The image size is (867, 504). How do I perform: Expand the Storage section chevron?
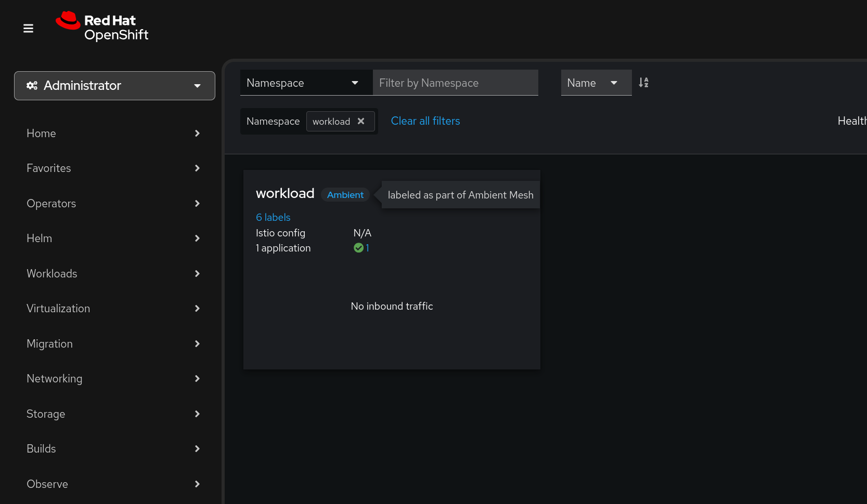pos(197,414)
